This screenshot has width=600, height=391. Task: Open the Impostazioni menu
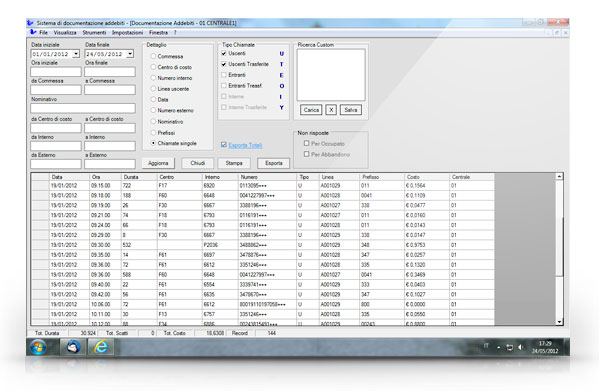[x=127, y=33]
